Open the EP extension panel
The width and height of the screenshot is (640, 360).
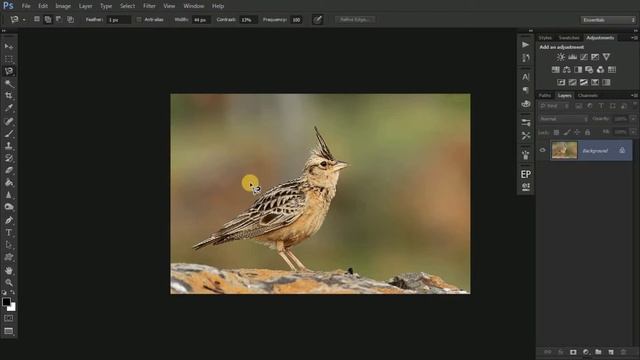pyautogui.click(x=526, y=174)
